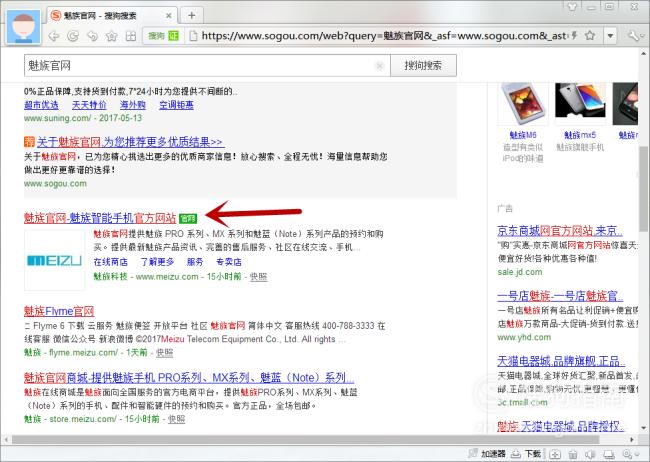
Task: Open a new tab with plus button
Action: click(192, 16)
